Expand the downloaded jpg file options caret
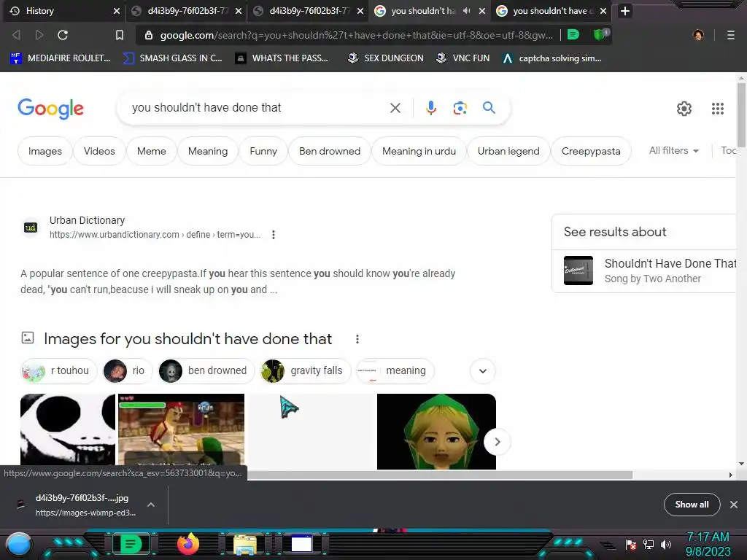Viewport: 747px width, 560px height. click(150, 505)
